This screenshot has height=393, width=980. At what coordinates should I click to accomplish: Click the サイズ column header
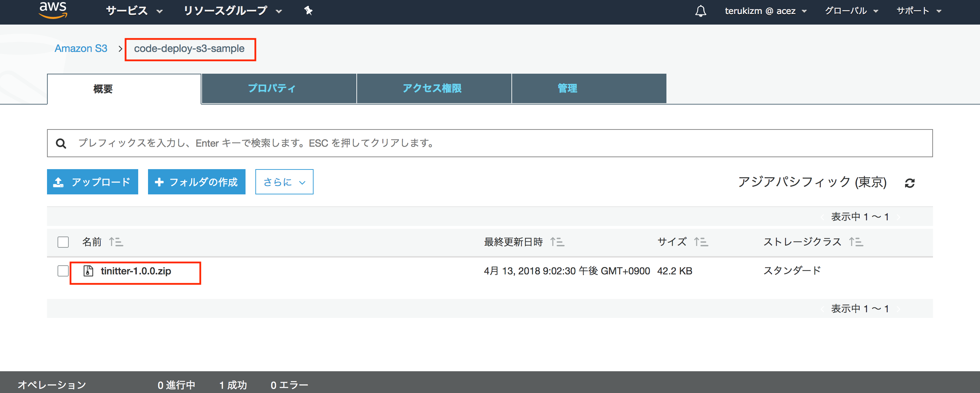click(x=672, y=241)
